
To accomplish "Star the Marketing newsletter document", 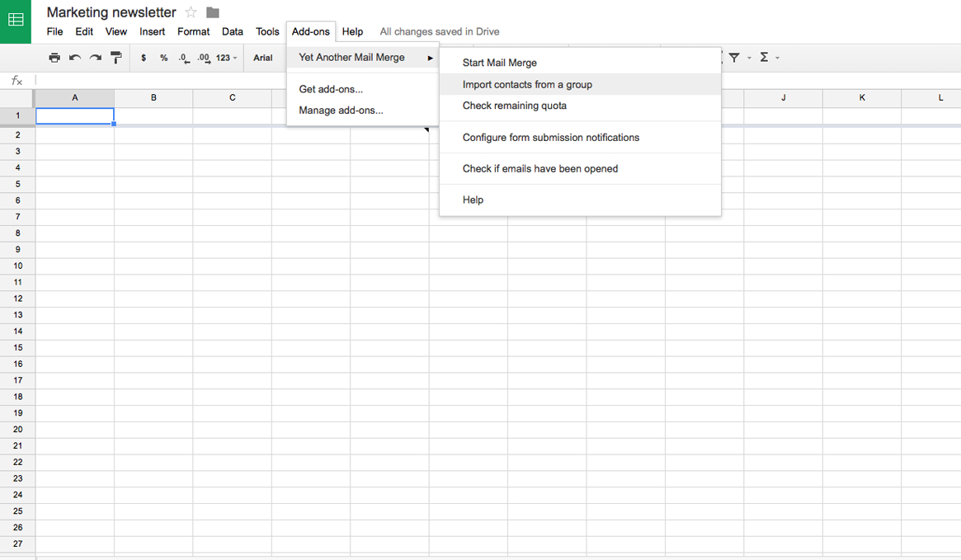I will pos(191,12).
